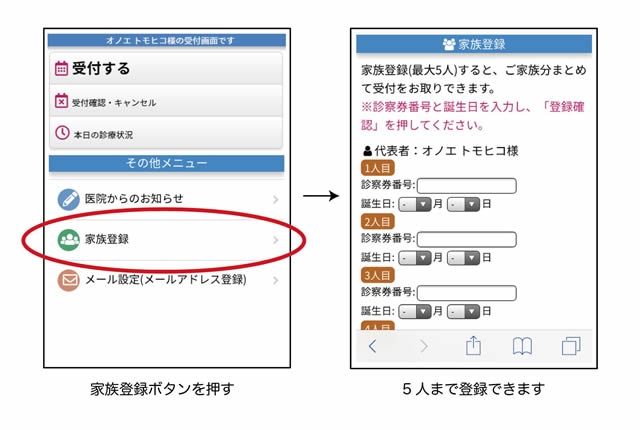Open 受付確認・キャンセル
The image size is (640, 430).
click(166, 101)
